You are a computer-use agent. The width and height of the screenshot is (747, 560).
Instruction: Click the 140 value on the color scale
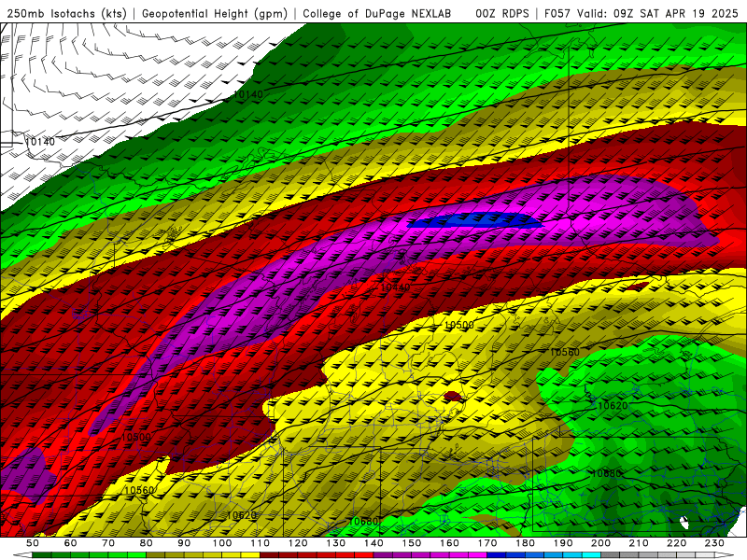click(373, 543)
